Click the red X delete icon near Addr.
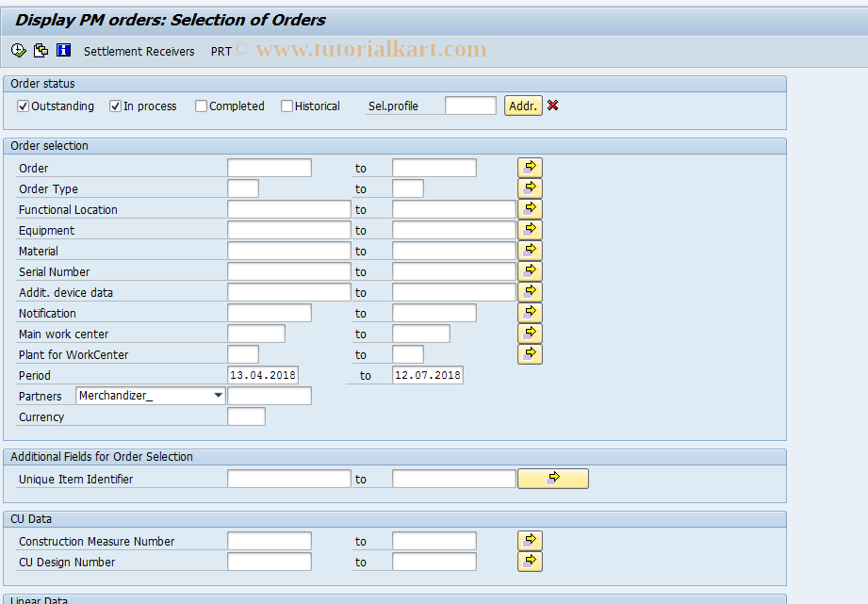868x604 pixels. (552, 106)
